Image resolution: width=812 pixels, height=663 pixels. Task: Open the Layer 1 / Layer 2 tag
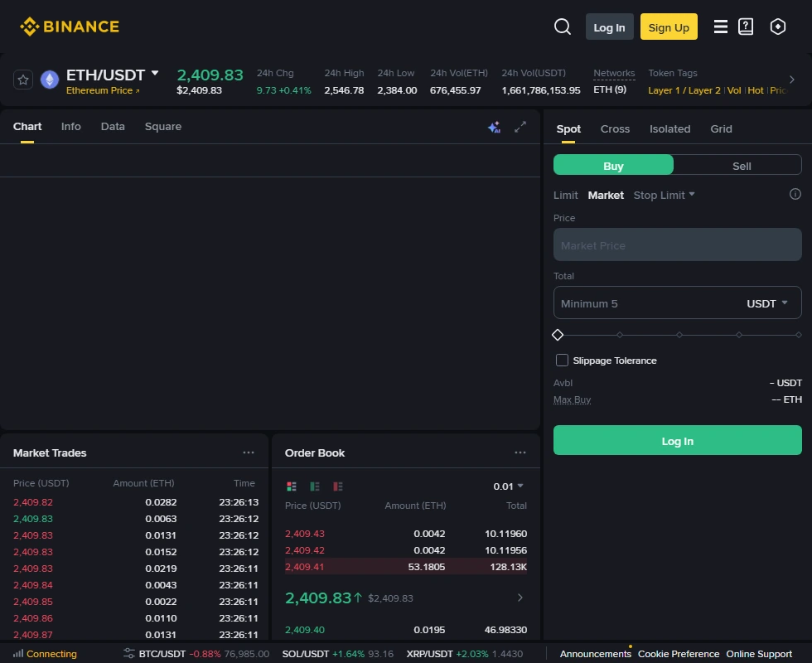pos(684,90)
